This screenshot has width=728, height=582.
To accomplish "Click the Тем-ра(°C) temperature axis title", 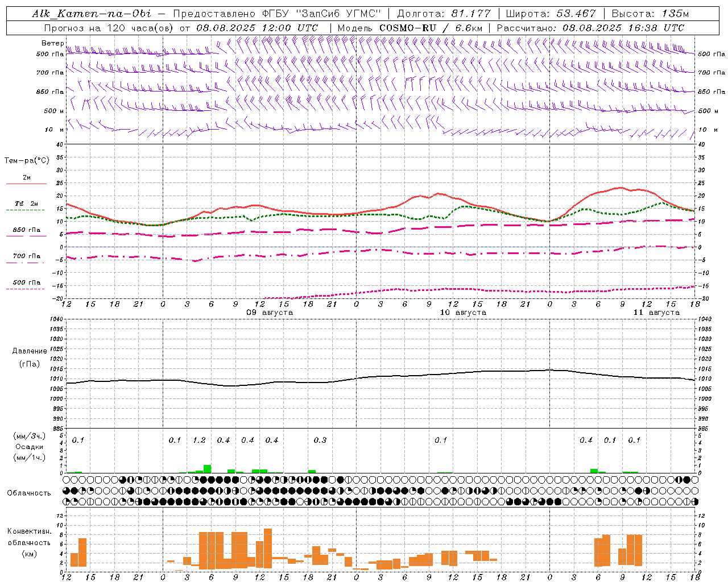I will 27,161.
